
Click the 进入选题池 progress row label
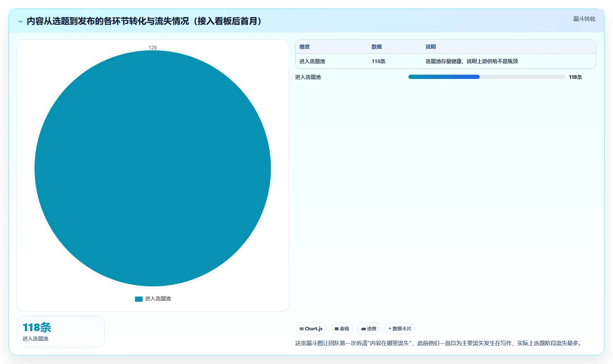tap(308, 77)
